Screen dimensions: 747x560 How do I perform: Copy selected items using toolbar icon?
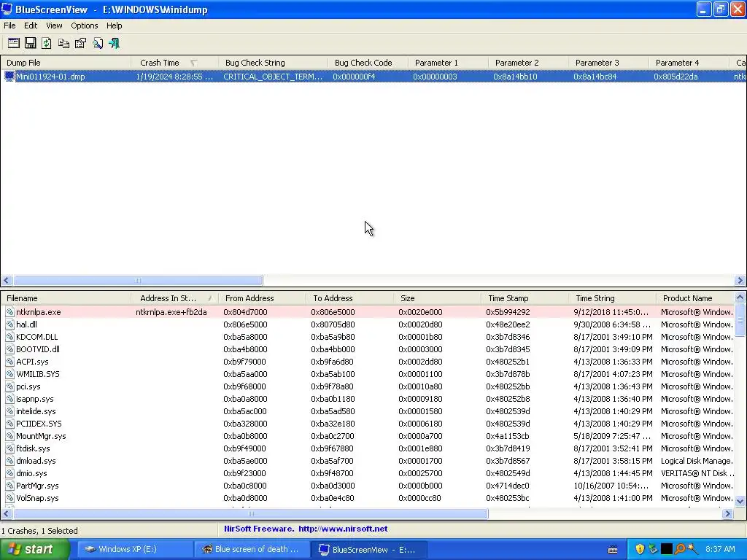(63, 43)
